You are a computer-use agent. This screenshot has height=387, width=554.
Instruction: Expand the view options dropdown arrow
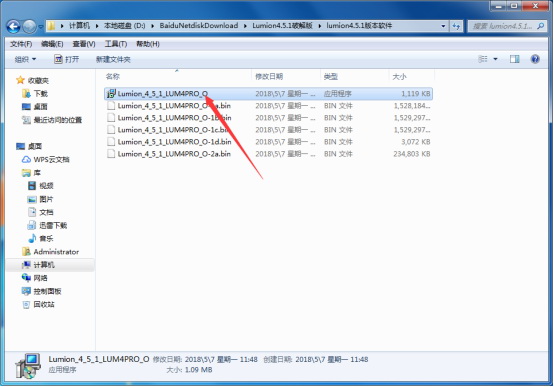pos(495,59)
